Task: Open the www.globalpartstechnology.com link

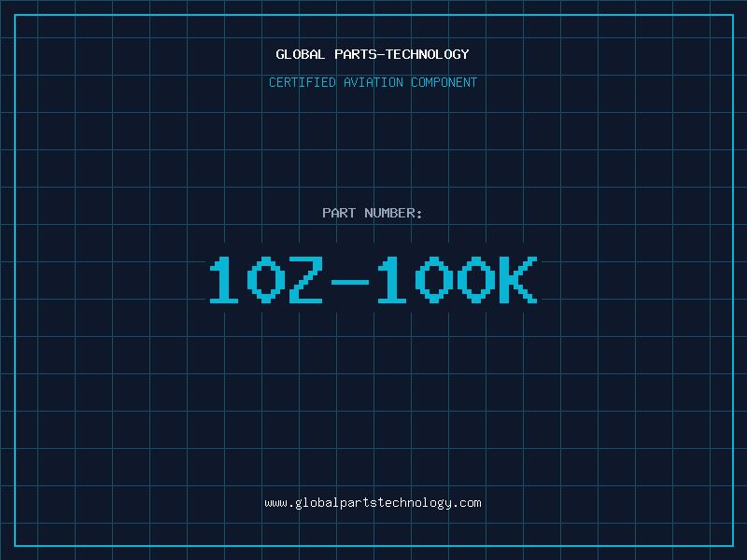Action: coord(373,503)
